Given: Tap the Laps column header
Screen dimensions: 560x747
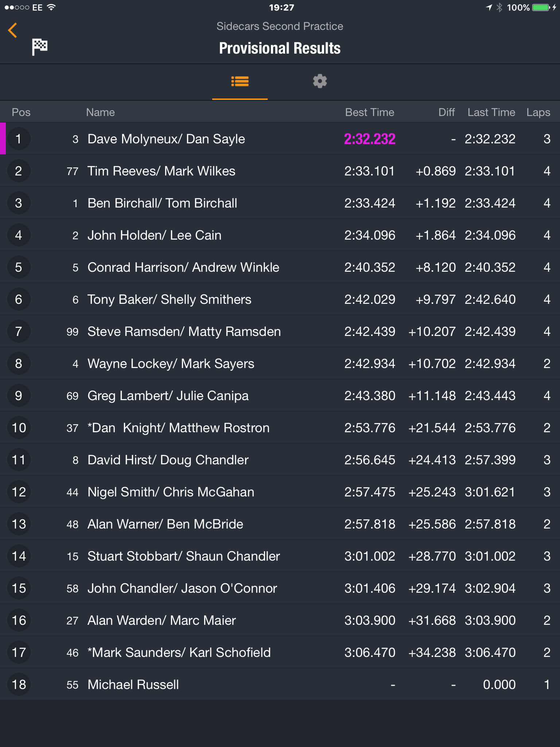Looking at the screenshot, I should click(538, 112).
